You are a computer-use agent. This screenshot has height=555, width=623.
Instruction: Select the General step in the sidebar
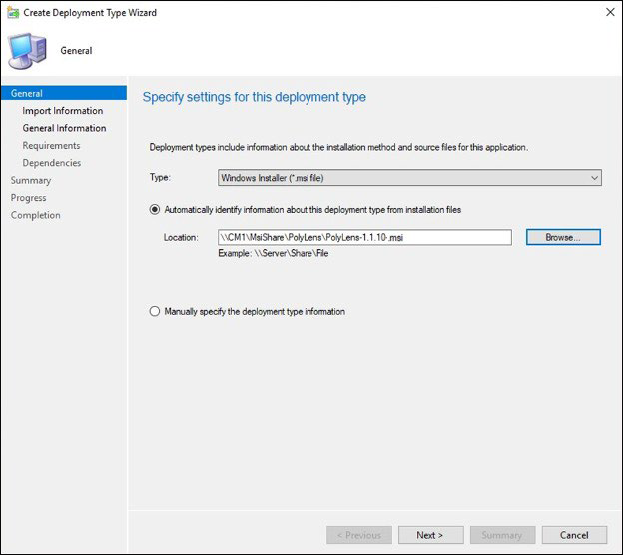pos(64,93)
